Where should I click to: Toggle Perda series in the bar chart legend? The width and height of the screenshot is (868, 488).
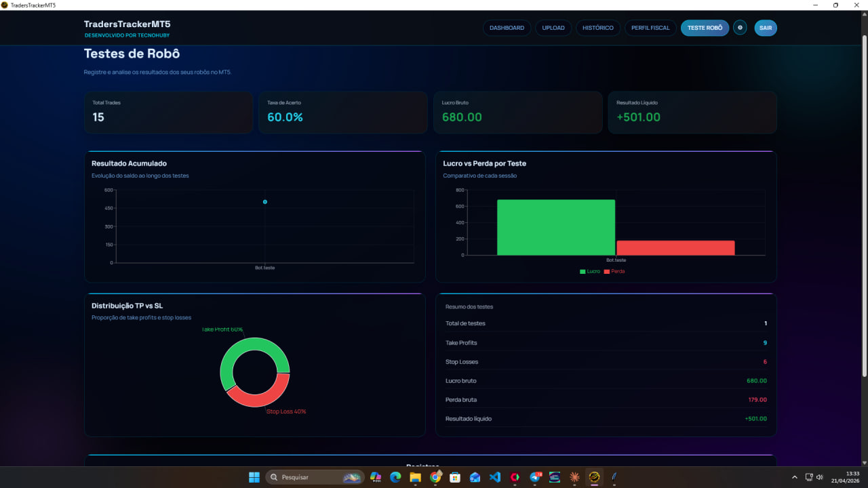coord(614,271)
